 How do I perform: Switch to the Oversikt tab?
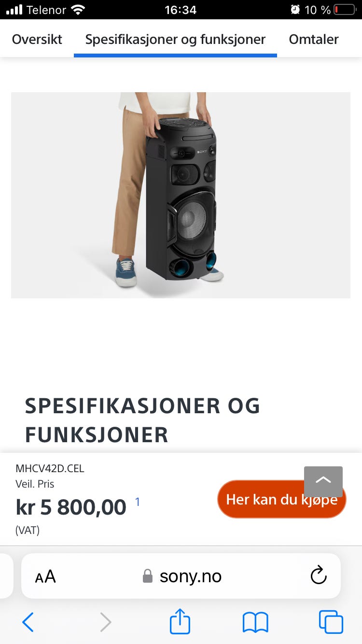pyautogui.click(x=37, y=39)
